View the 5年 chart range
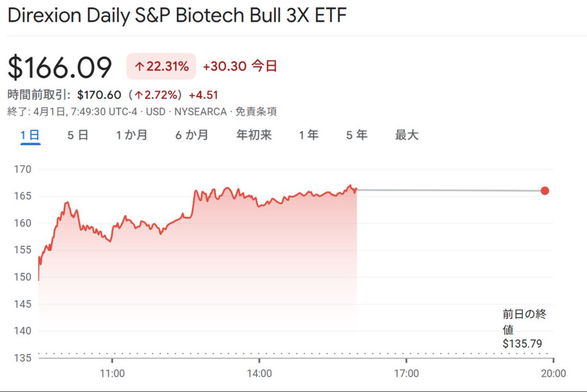 (357, 135)
